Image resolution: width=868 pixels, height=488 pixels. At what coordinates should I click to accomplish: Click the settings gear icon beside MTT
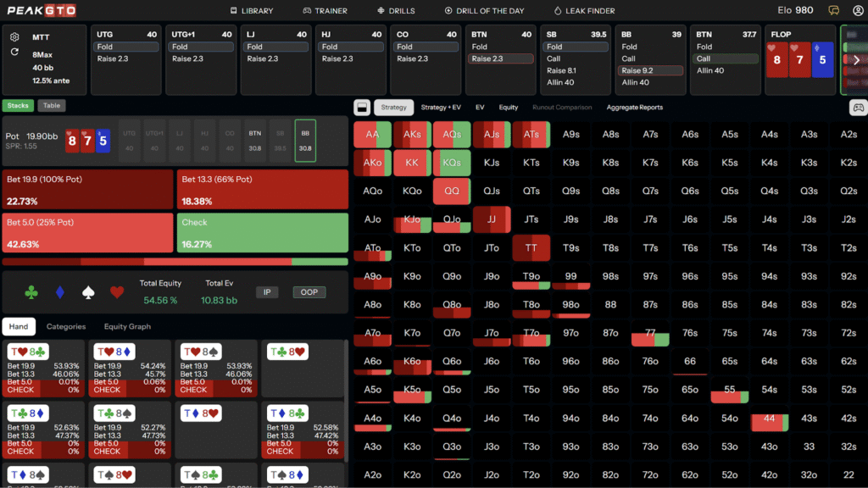click(x=15, y=37)
